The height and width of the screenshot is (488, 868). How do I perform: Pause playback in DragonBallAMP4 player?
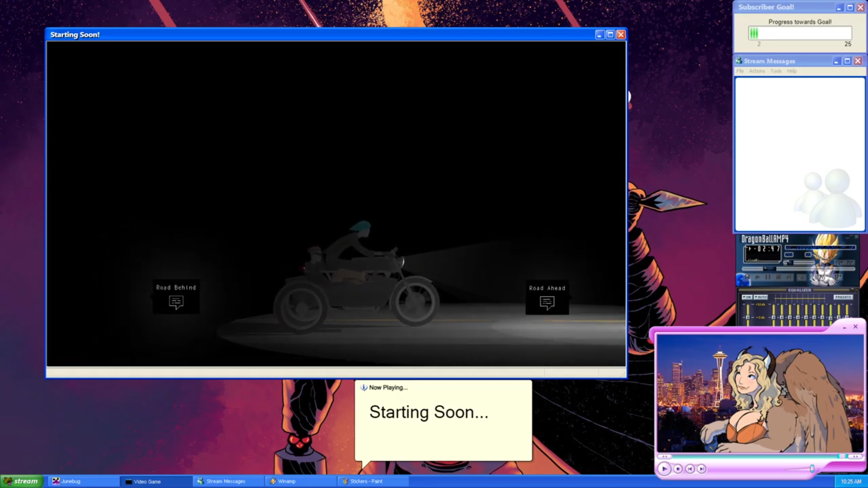click(768, 277)
